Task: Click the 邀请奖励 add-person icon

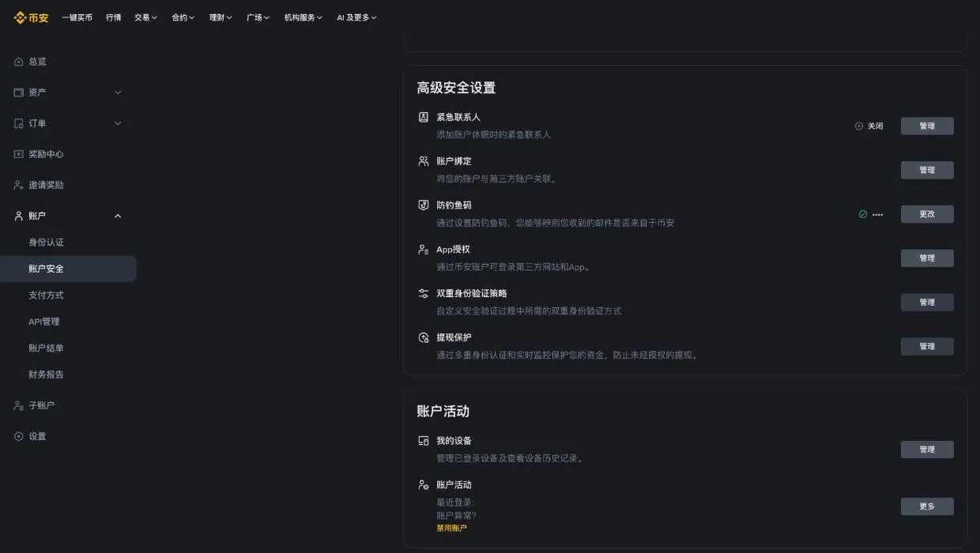Action: click(19, 185)
